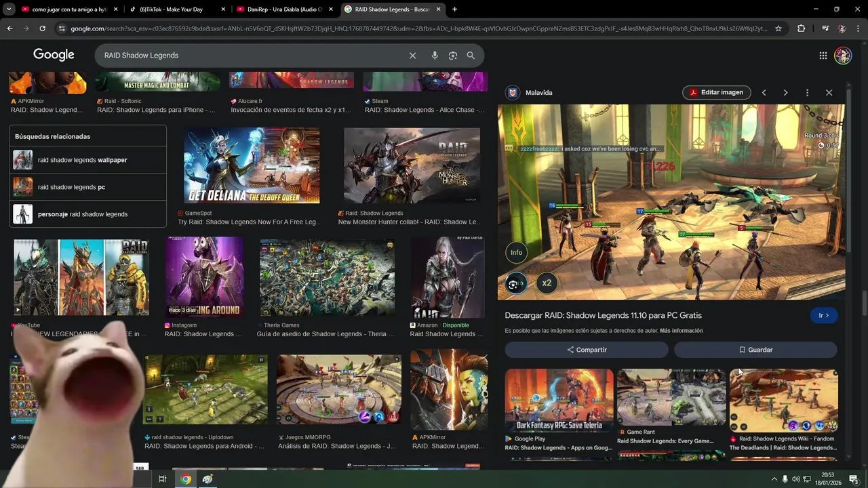Open the notification center in the taskbar
Screen dimensions: 868x488
click(x=854, y=479)
